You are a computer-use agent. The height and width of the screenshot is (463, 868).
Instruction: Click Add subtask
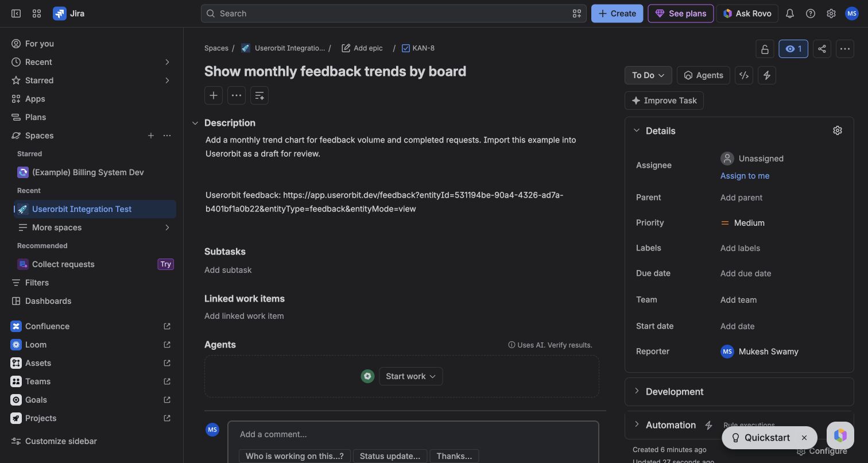click(x=228, y=270)
